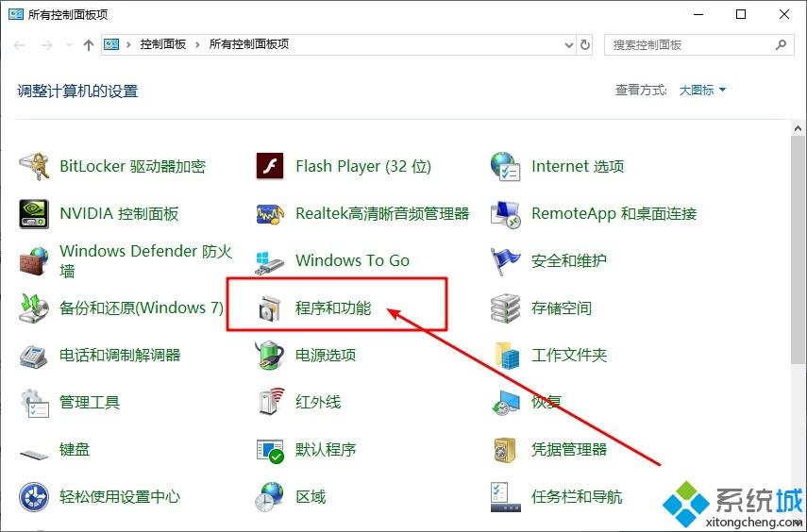The height and width of the screenshot is (532, 807).
Task: Click the 电源选项 text link
Action: point(326,356)
